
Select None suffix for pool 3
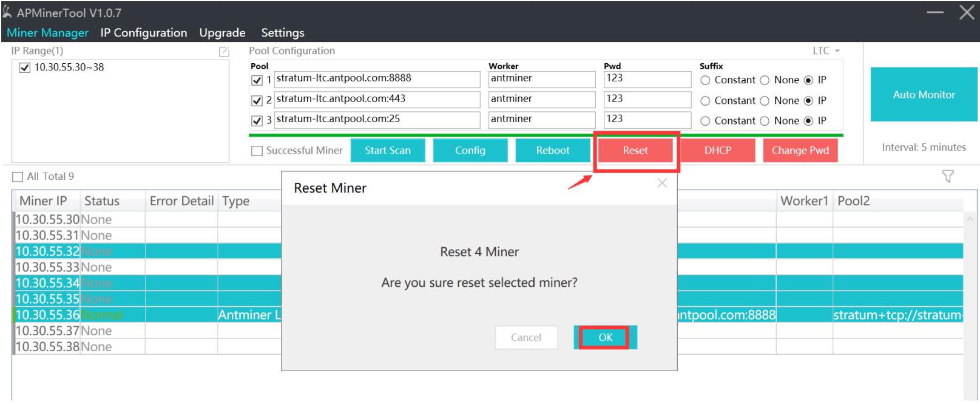765,121
